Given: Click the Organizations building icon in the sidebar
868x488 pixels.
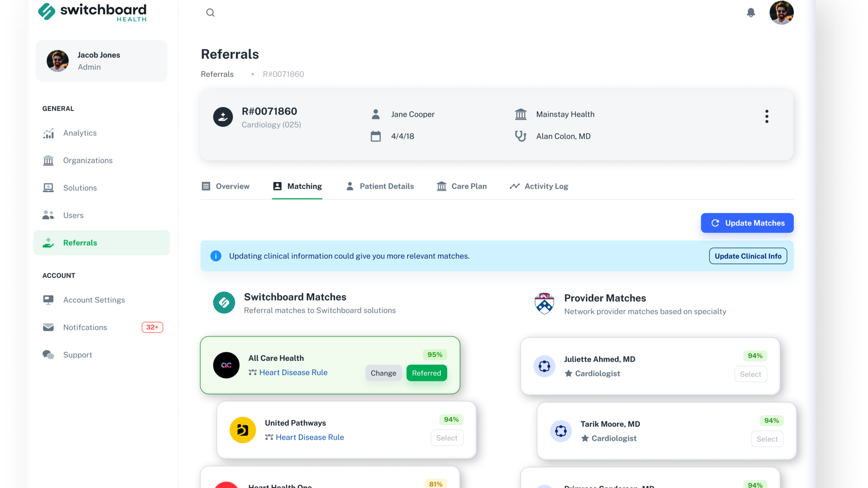Looking at the screenshot, I should click(x=48, y=160).
